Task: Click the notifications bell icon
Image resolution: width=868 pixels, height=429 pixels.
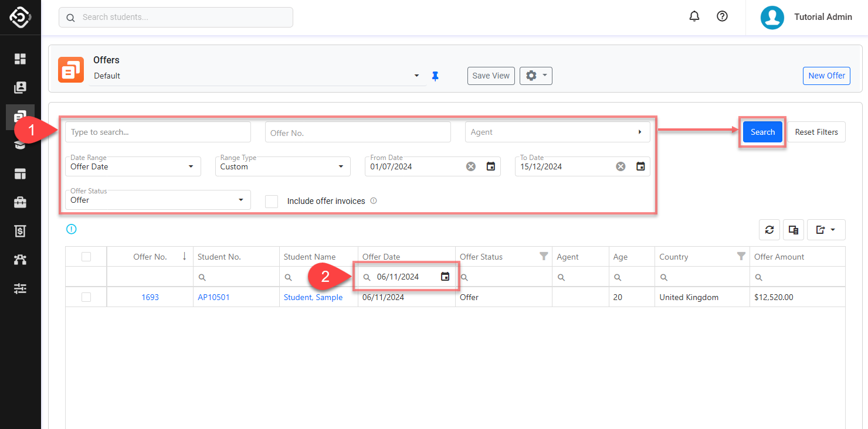Action: coord(694,17)
